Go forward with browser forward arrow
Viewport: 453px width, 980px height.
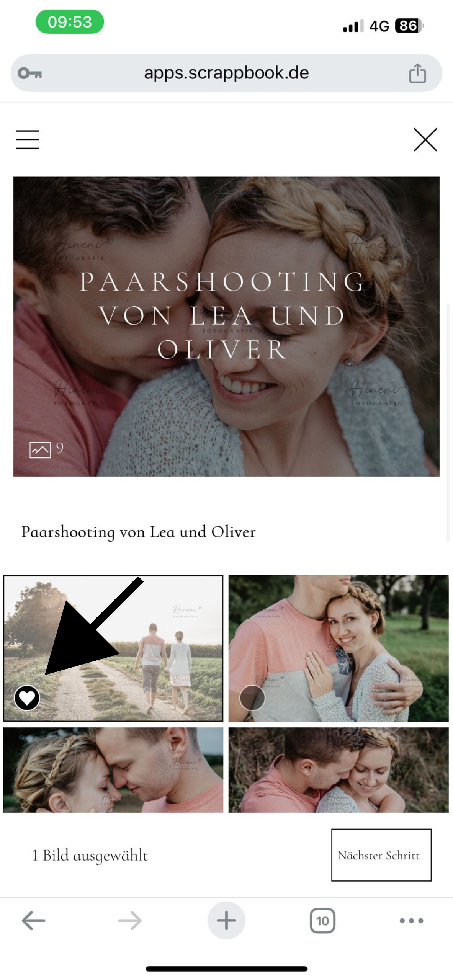(130, 920)
